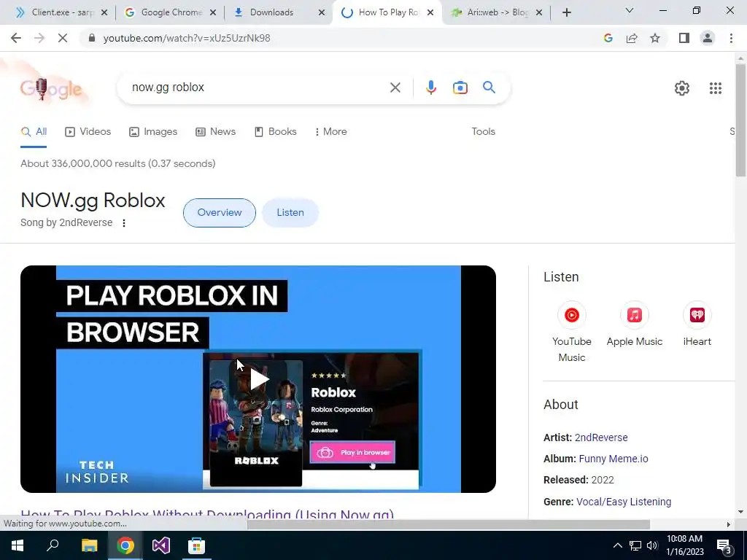Open the How To Play Roblox Without Downloading link

click(207, 513)
